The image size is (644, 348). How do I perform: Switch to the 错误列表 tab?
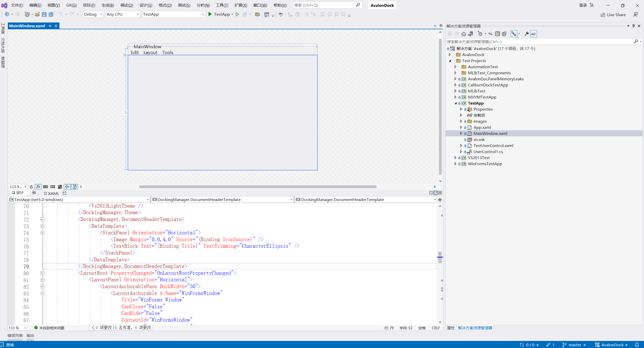(15, 336)
